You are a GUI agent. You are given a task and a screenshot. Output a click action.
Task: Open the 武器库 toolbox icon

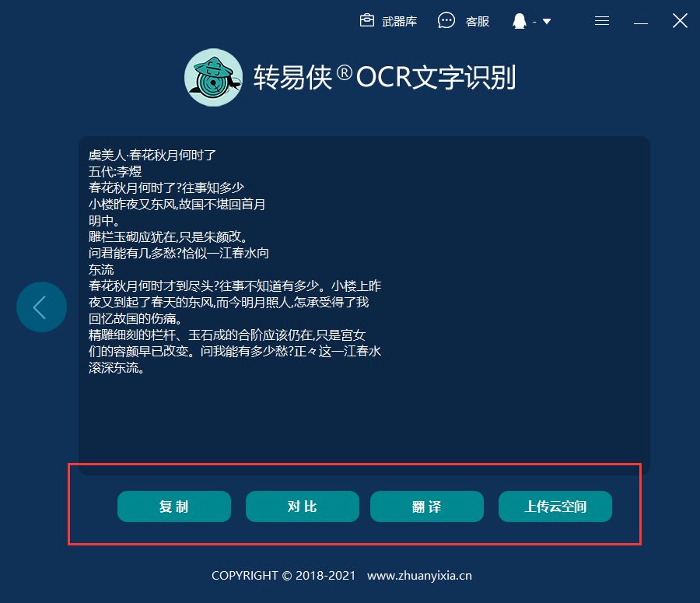point(367,20)
